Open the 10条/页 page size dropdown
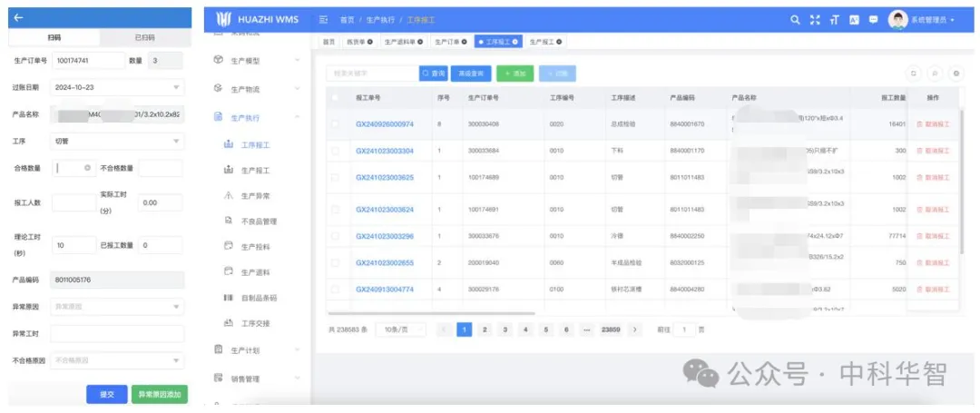This screenshot has width=980, height=413. [401, 329]
